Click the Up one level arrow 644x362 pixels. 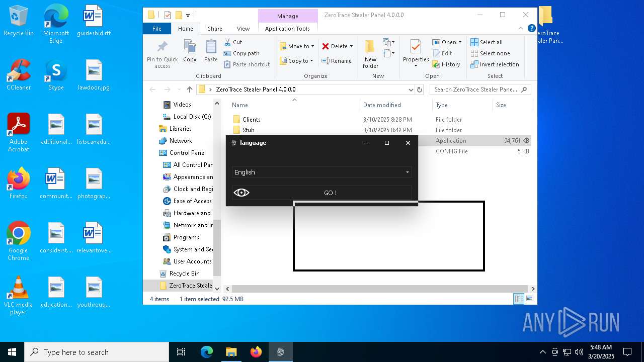pyautogui.click(x=189, y=89)
